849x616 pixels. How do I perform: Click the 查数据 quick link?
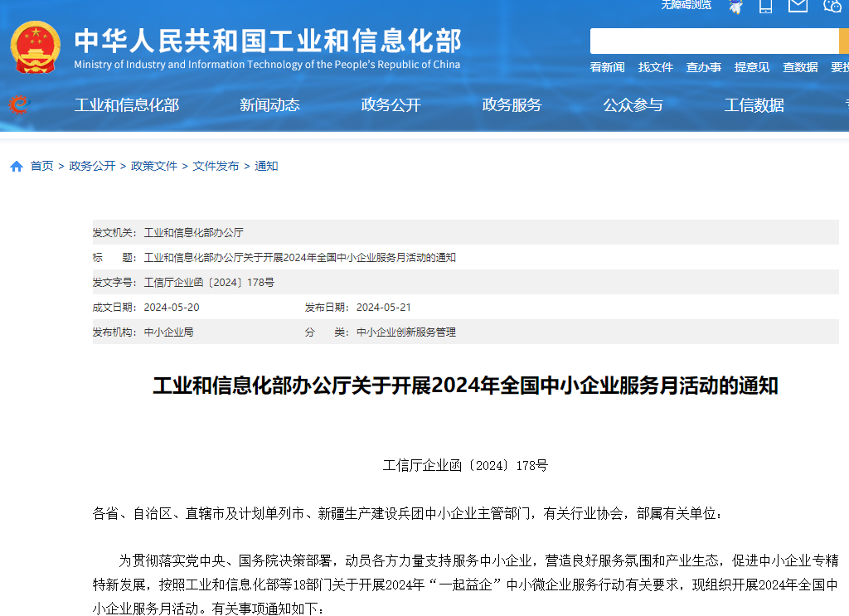tap(800, 67)
